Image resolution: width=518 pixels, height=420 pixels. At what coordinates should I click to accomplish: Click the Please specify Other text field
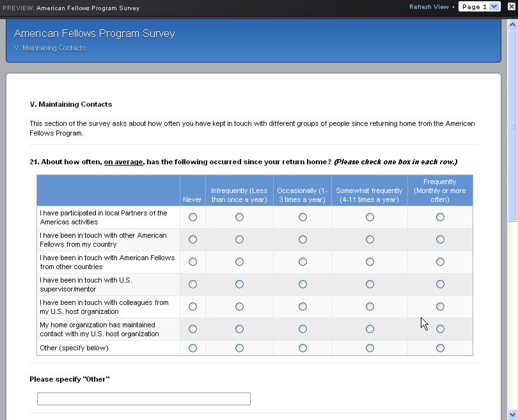click(x=144, y=399)
